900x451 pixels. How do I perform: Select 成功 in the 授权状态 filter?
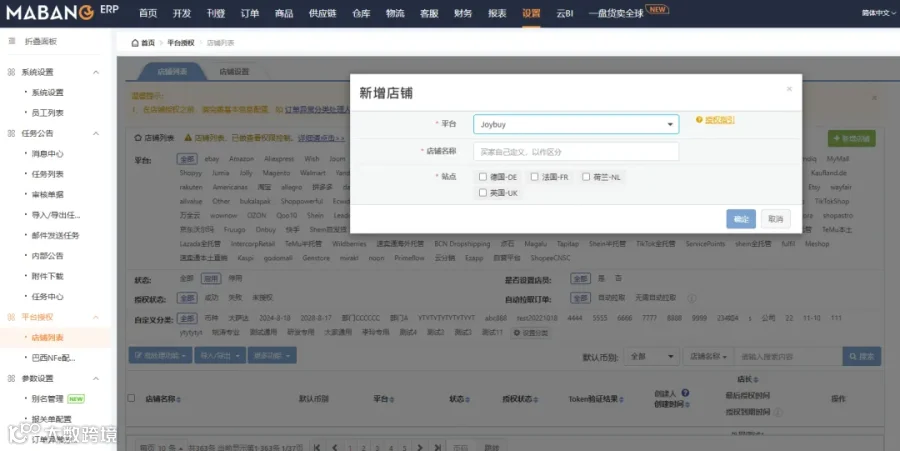coord(212,298)
